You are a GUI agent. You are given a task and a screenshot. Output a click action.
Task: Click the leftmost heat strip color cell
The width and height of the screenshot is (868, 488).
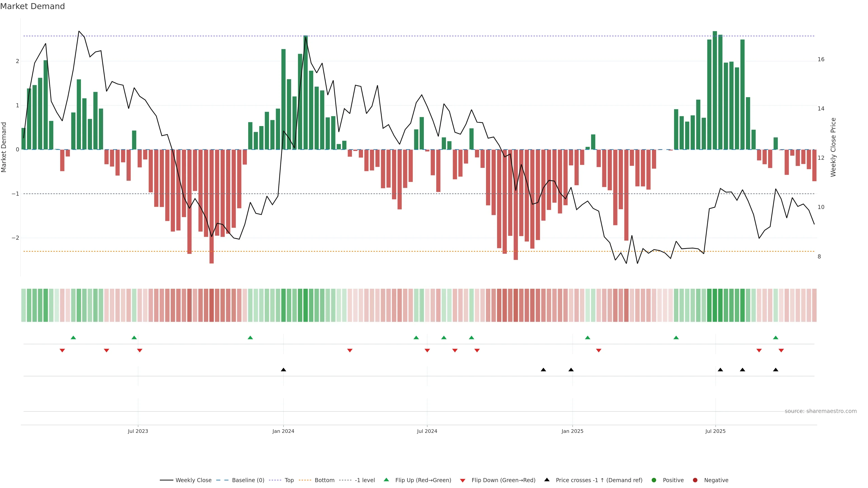point(24,305)
